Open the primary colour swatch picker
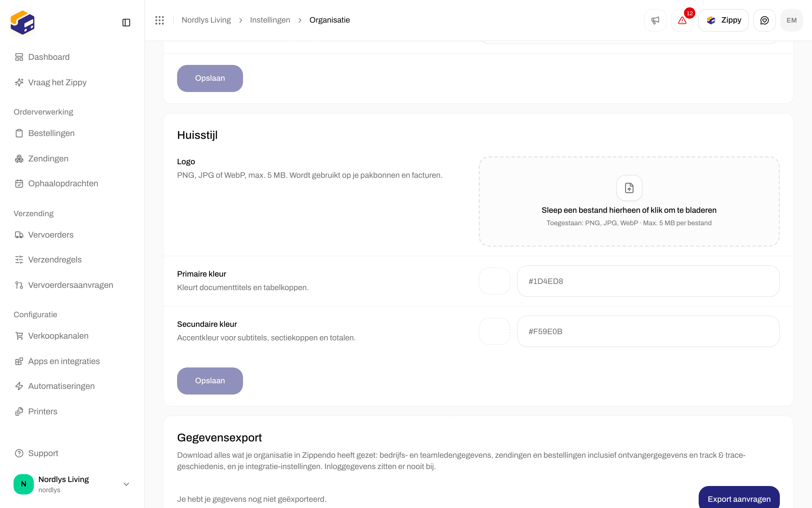812x508 pixels. coord(494,281)
